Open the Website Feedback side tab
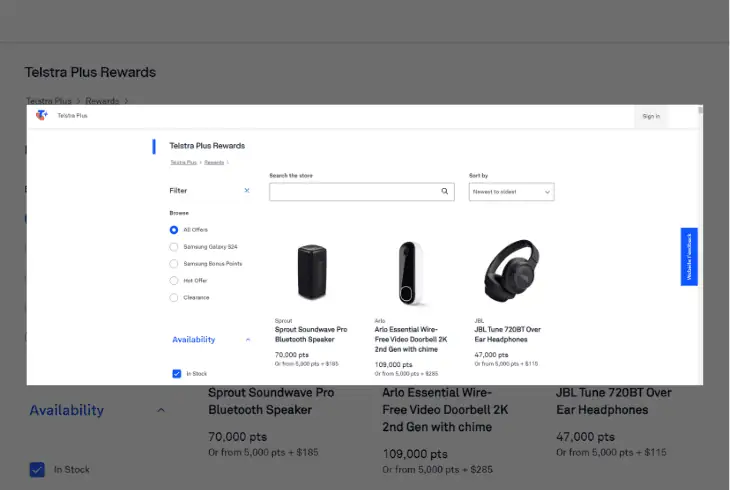 point(689,257)
